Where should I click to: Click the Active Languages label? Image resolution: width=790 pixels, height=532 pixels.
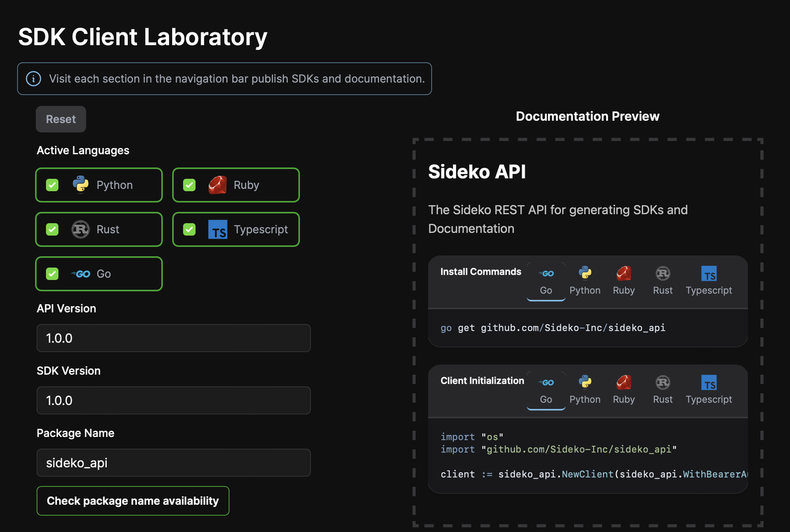[x=83, y=151]
